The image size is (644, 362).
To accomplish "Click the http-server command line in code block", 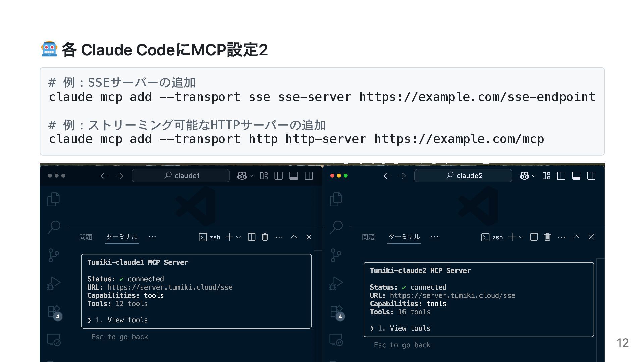I will tap(297, 139).
